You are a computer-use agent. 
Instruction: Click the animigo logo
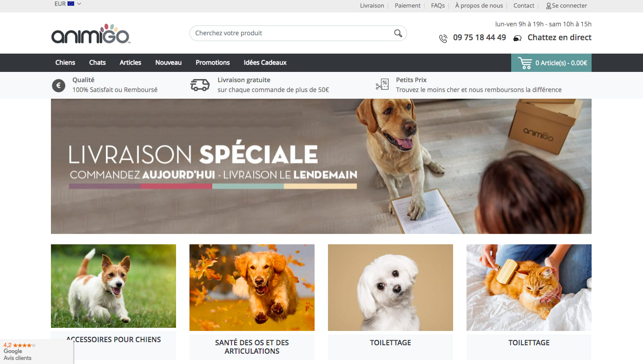coord(91,34)
